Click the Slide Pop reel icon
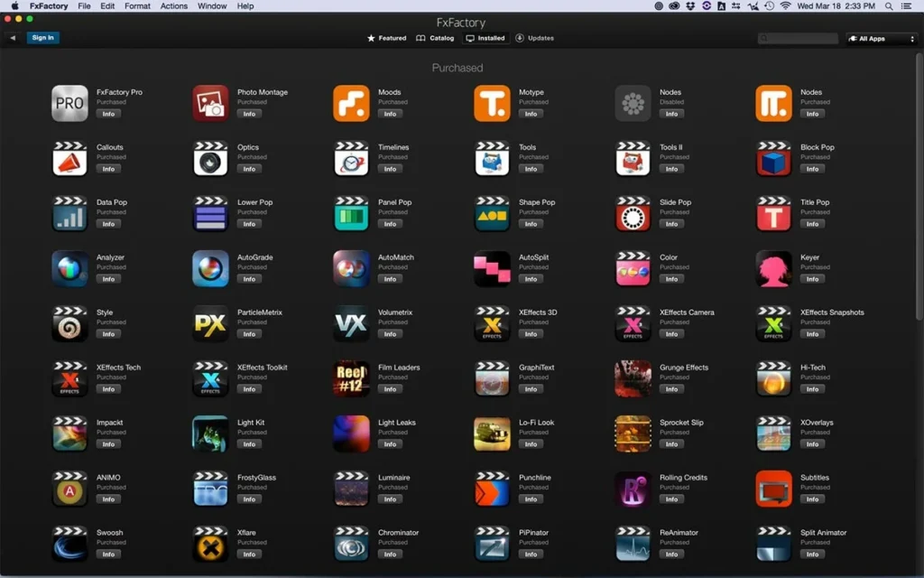 pyautogui.click(x=633, y=213)
